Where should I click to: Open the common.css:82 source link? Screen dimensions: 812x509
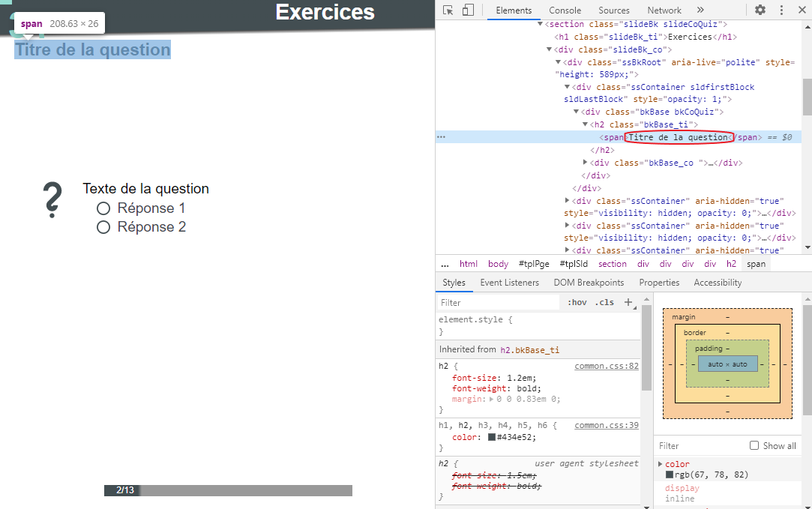tap(606, 366)
